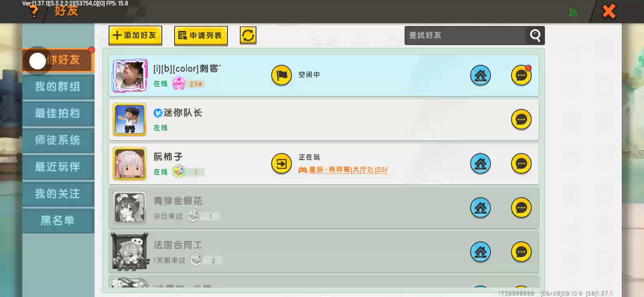The image size is (644, 297).
Task: Open the 黑名单 tab
Action: tap(58, 221)
